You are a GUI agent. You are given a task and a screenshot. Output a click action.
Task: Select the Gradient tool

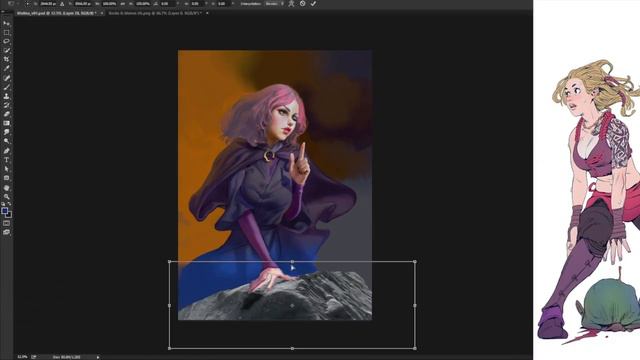point(7,123)
